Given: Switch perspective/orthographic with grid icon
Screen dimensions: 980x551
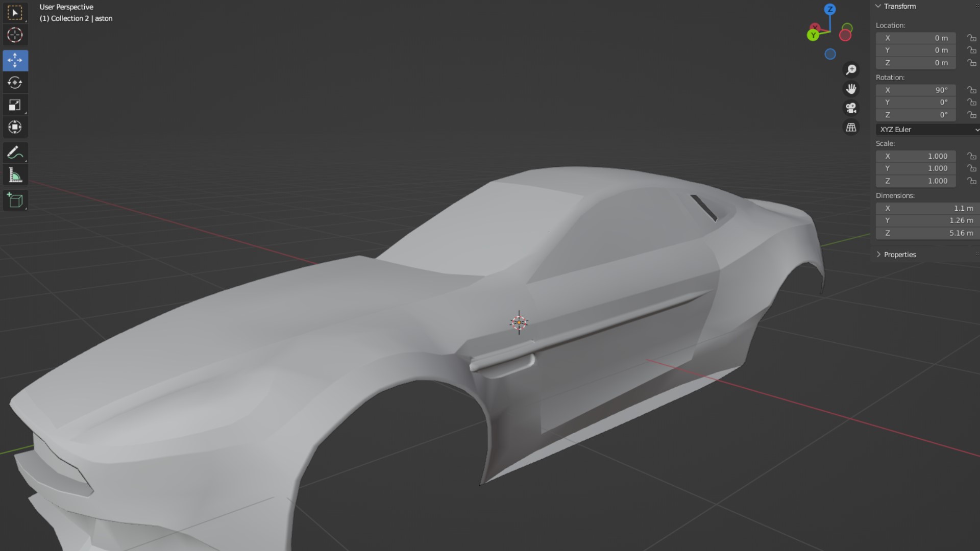Looking at the screenshot, I should point(851,128).
